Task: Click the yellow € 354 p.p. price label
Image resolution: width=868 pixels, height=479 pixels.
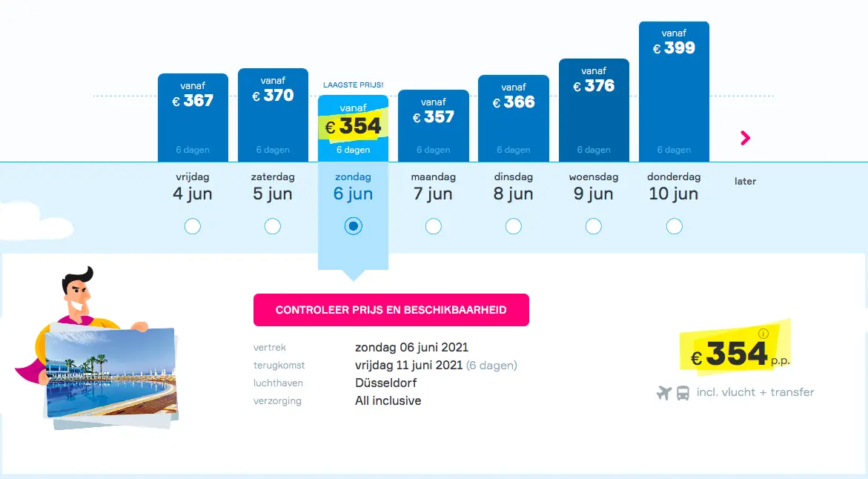Action: click(736, 348)
